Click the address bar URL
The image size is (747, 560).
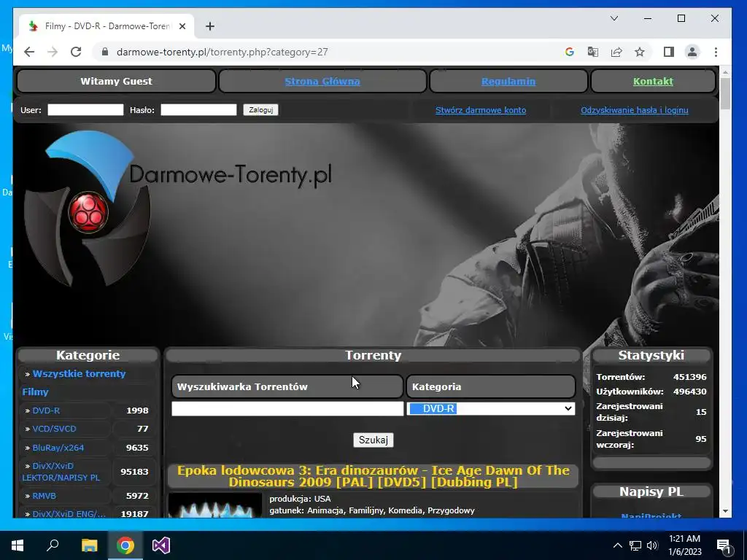click(222, 52)
